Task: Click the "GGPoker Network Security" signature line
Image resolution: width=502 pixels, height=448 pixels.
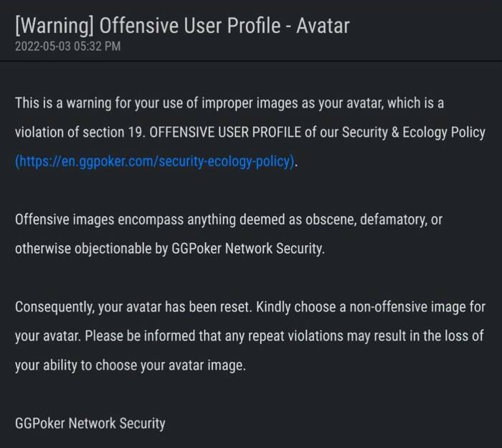Action: click(90, 423)
